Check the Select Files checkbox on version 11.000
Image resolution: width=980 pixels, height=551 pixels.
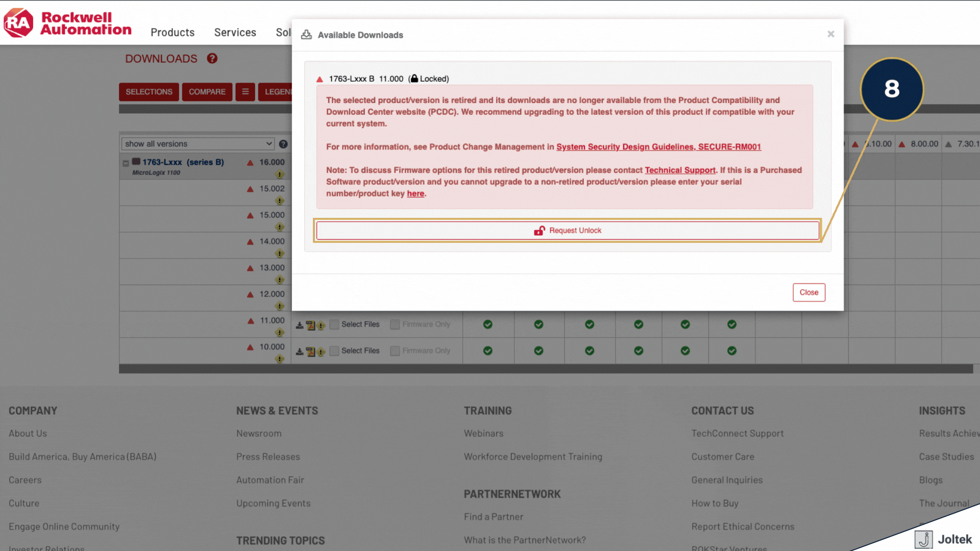[x=334, y=324]
